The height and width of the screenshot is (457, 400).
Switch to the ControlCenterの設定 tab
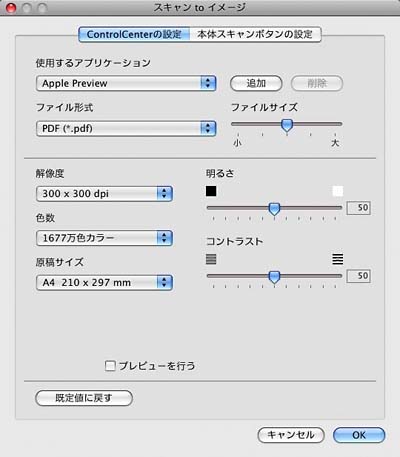pos(134,34)
